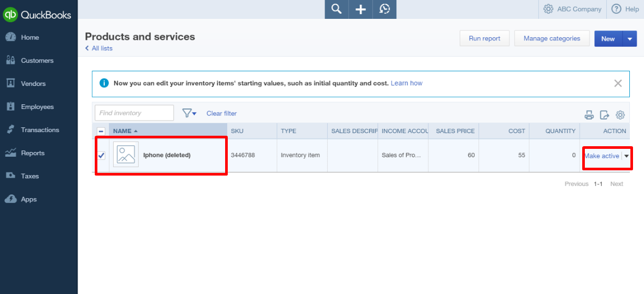Screen dimensions: 644x294
Task: Click the print list icon
Action: [590, 115]
